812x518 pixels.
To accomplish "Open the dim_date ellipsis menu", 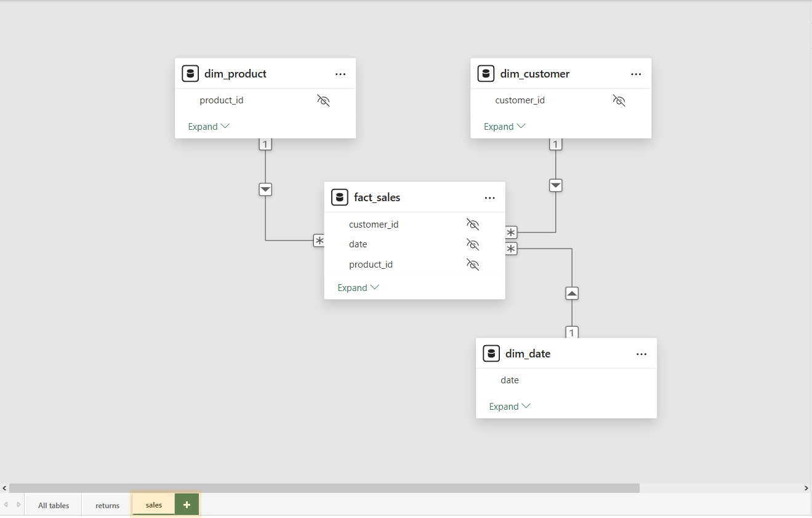I will point(641,354).
